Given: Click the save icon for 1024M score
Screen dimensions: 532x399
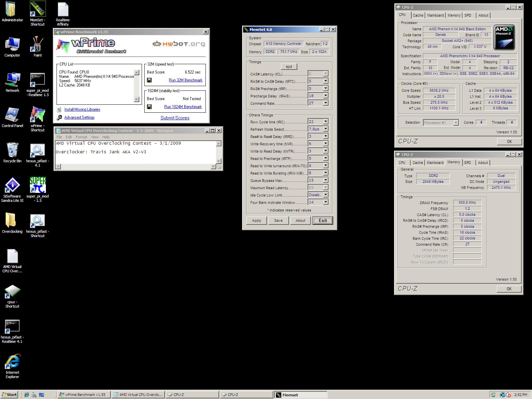Looking at the screenshot, I should pos(149,107).
